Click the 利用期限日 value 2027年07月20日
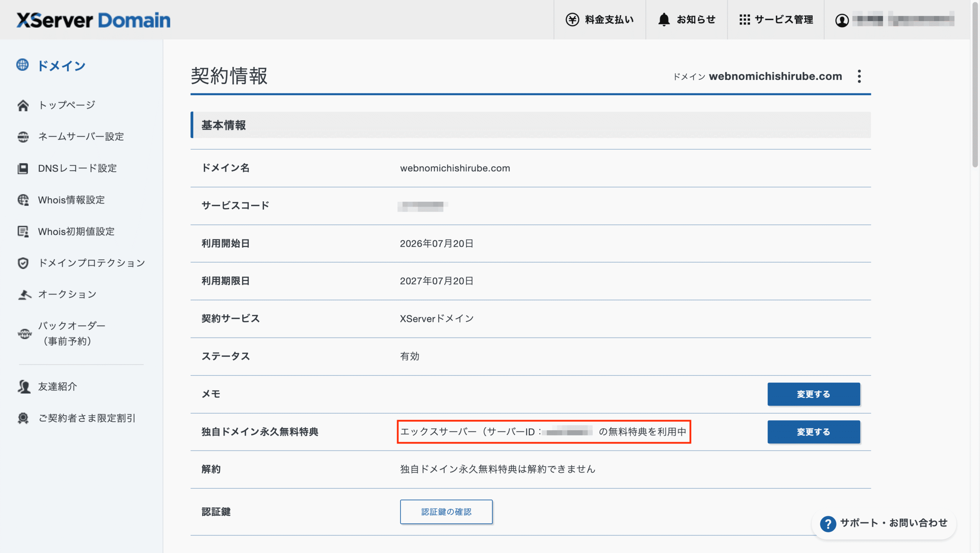 (x=436, y=281)
